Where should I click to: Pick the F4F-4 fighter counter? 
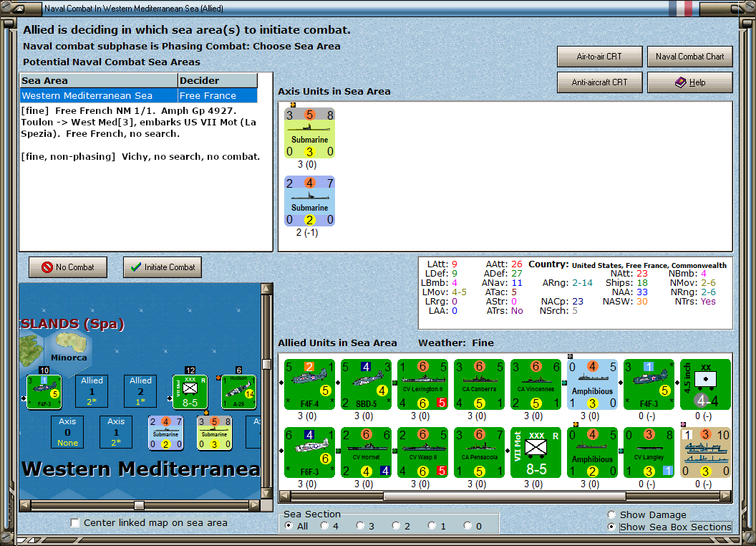coord(309,384)
